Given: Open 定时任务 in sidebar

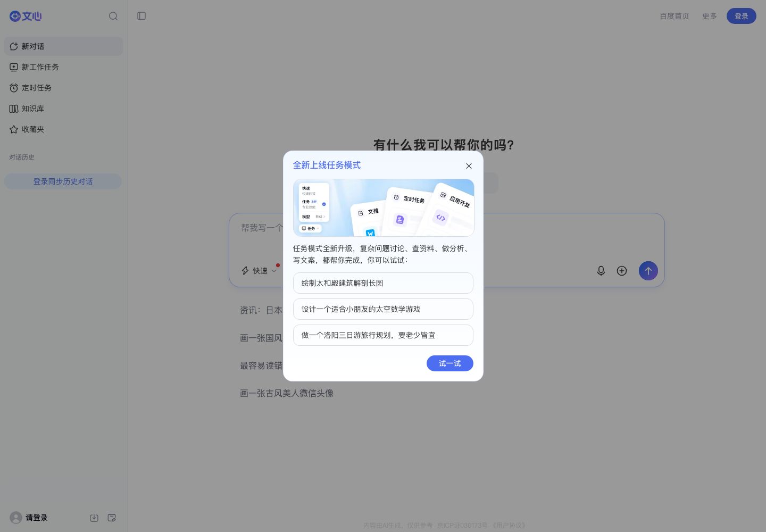Looking at the screenshot, I should coord(63,88).
